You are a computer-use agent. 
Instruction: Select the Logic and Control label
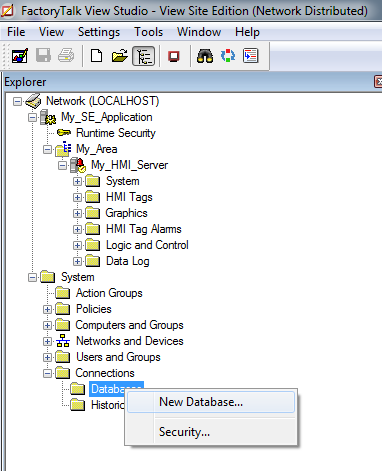coord(147,245)
